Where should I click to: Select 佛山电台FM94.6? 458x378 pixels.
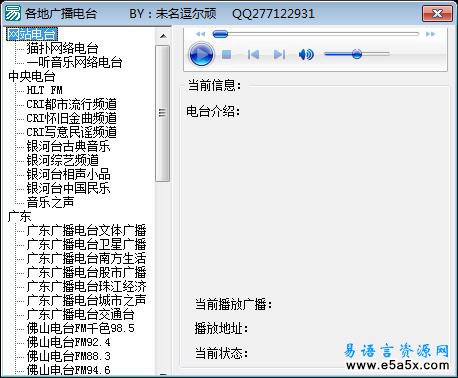(68, 370)
